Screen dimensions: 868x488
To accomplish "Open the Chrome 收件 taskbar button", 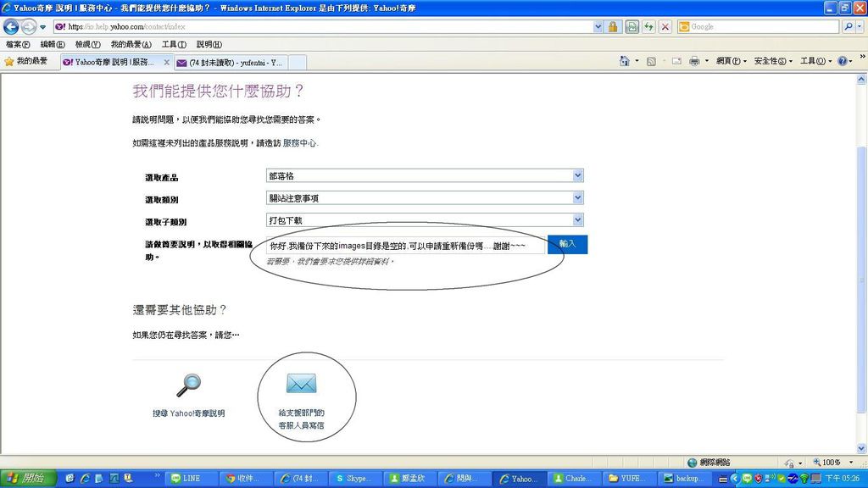I will tap(245, 479).
